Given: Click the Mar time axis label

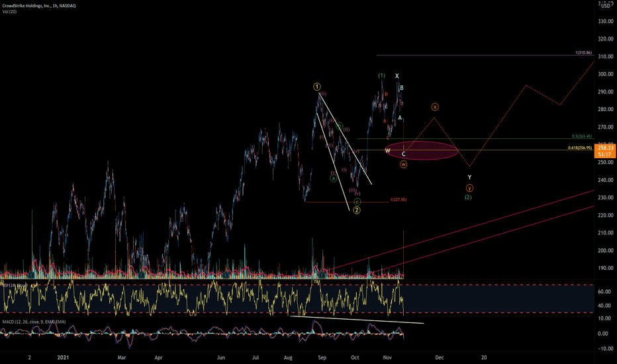Looking at the screenshot, I should (x=122, y=357).
